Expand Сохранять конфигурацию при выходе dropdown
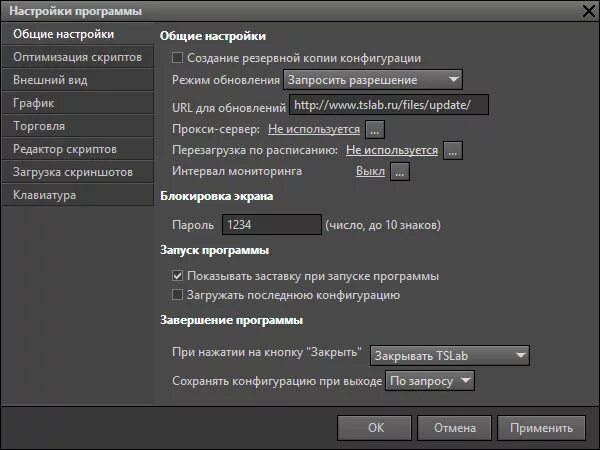600x450 pixels. coord(430,380)
